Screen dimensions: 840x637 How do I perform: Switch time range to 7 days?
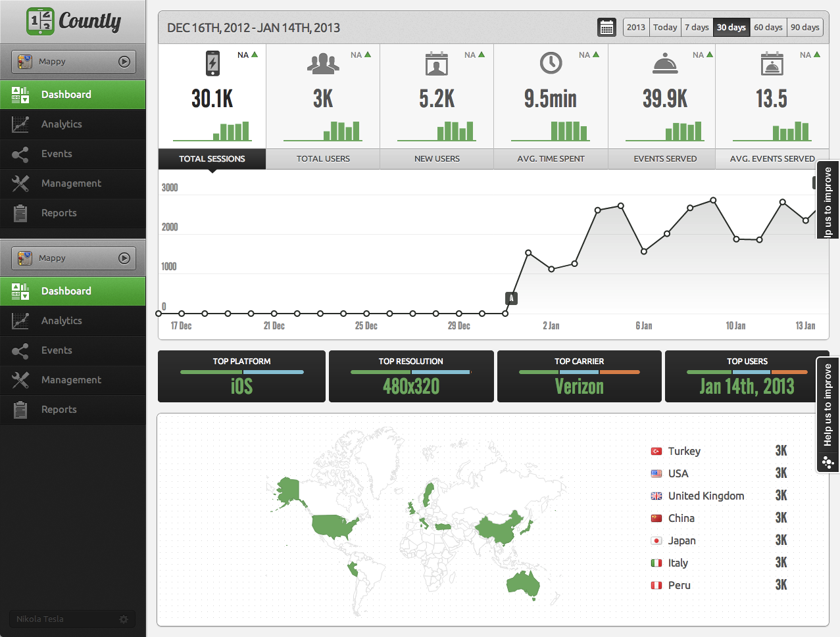[x=697, y=28]
